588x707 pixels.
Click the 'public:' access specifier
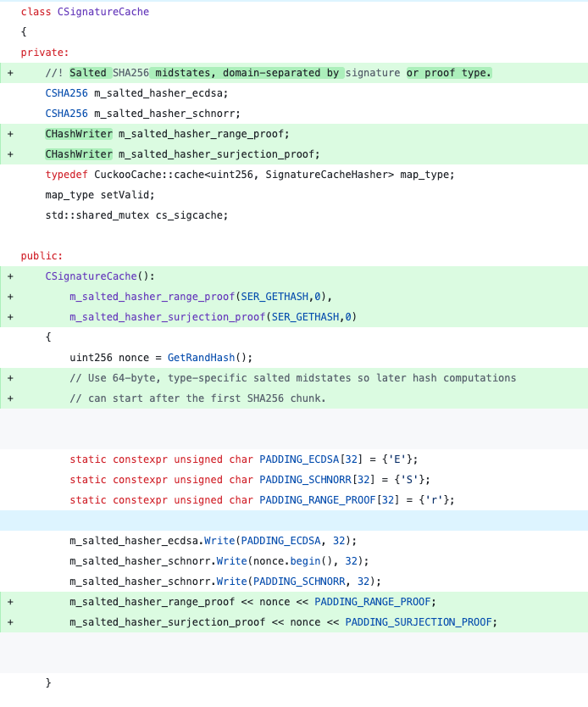click(42, 256)
